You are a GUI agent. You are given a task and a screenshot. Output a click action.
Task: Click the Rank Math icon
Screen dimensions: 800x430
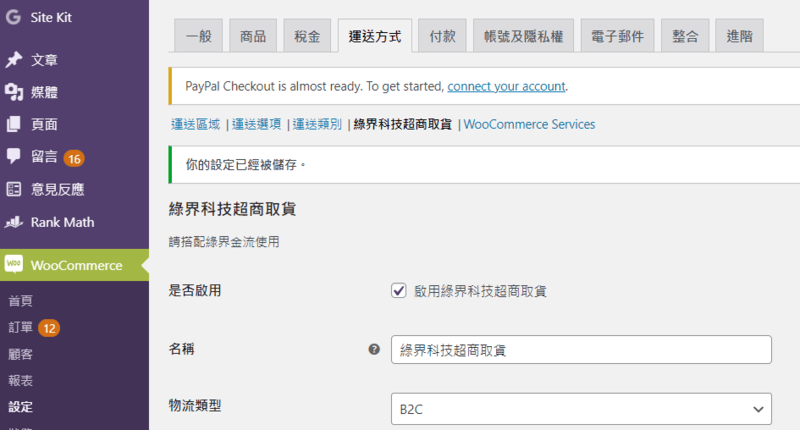pos(14,222)
